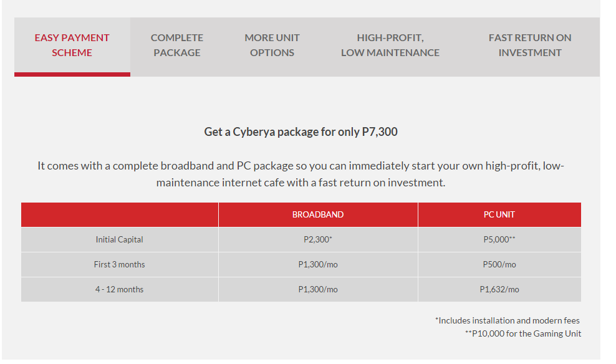This screenshot has height=364, width=616.
Task: Select the Initial Capital row label
Action: point(119,239)
